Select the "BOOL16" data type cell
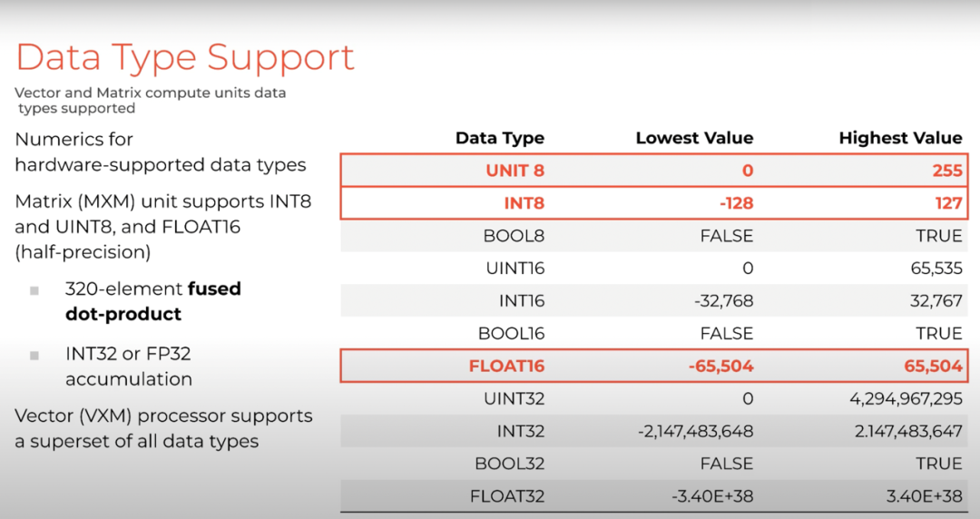Image resolution: width=980 pixels, height=519 pixels. click(511, 333)
